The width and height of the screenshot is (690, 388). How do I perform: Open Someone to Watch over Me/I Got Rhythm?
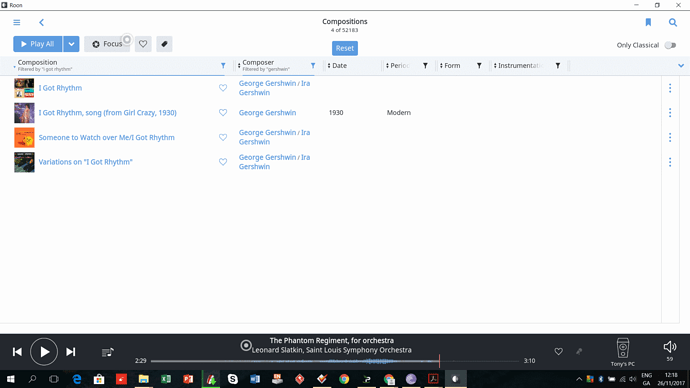tap(106, 137)
